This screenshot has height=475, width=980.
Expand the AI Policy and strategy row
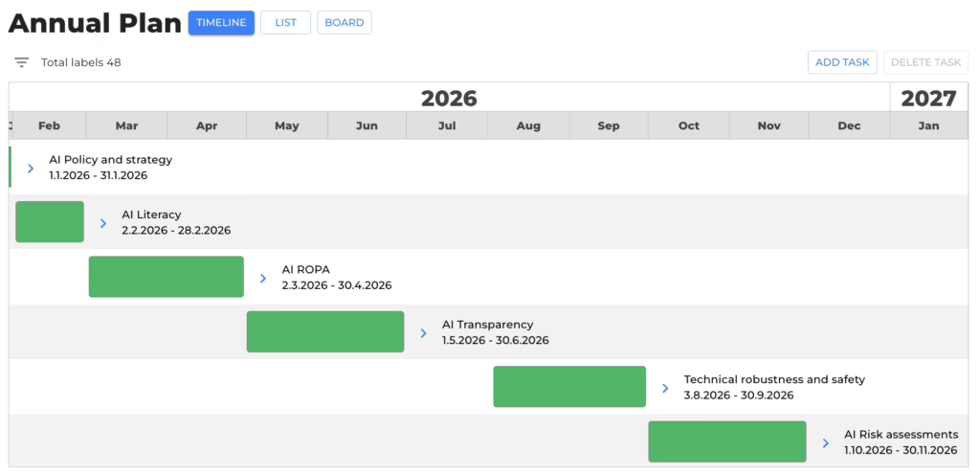(31, 169)
